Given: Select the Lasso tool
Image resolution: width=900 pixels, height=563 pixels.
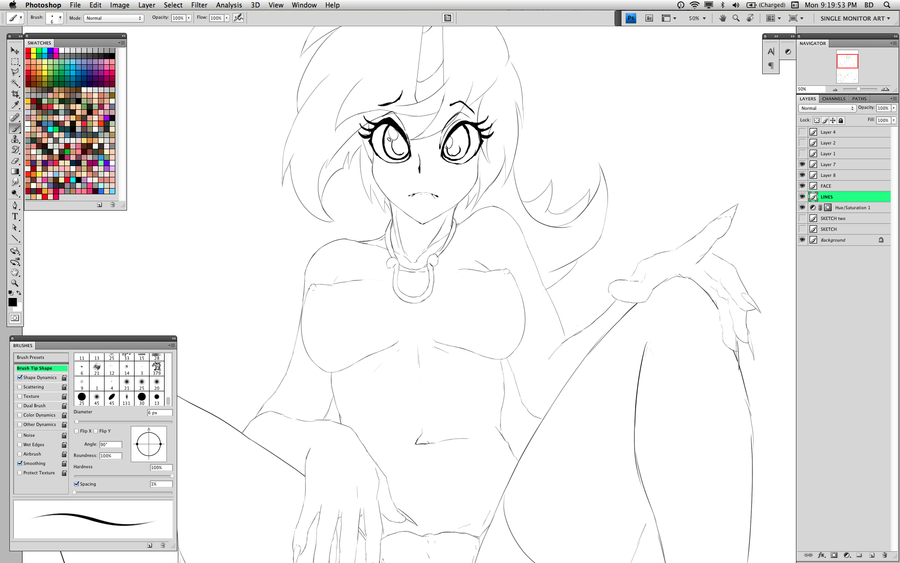Looking at the screenshot, I should [x=15, y=72].
